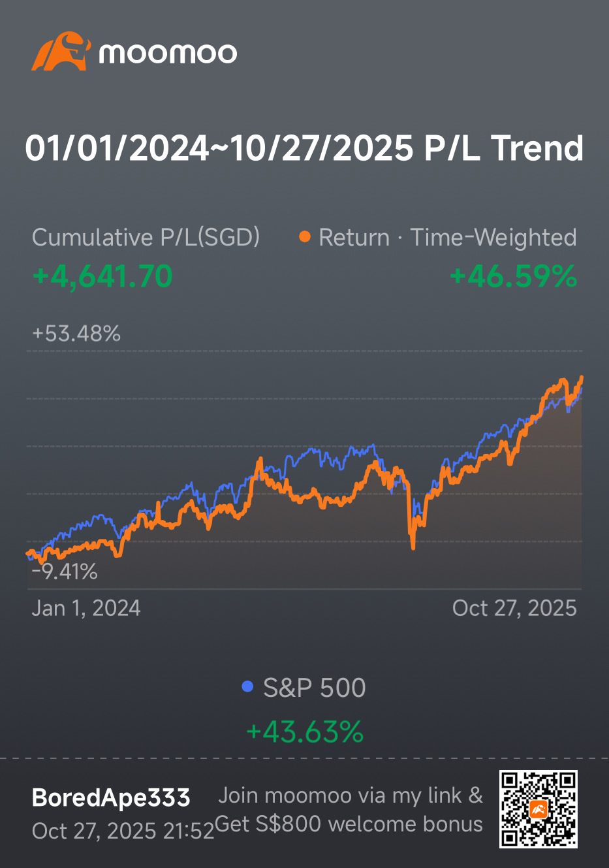Open the BoredApe333 username
The height and width of the screenshot is (868, 609).
click(111, 797)
